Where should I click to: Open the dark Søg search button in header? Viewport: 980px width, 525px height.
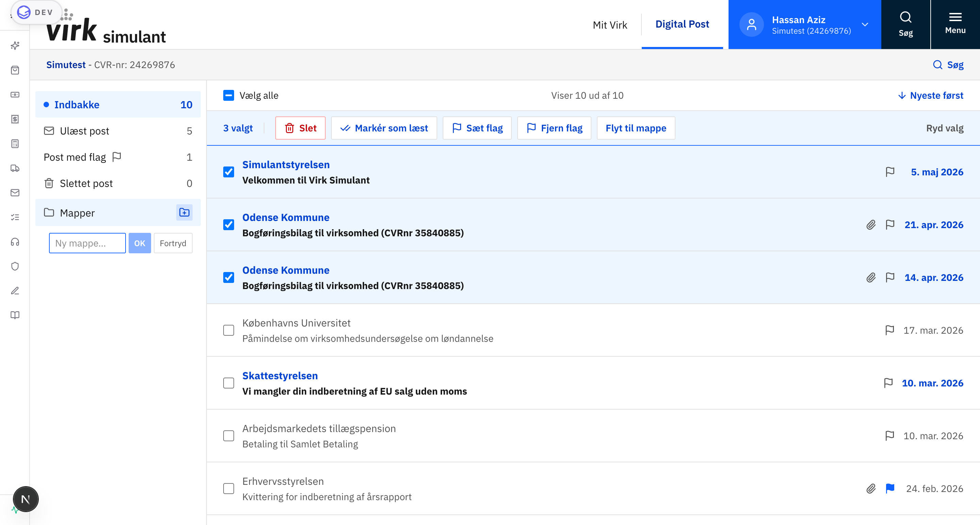pyautogui.click(x=905, y=25)
